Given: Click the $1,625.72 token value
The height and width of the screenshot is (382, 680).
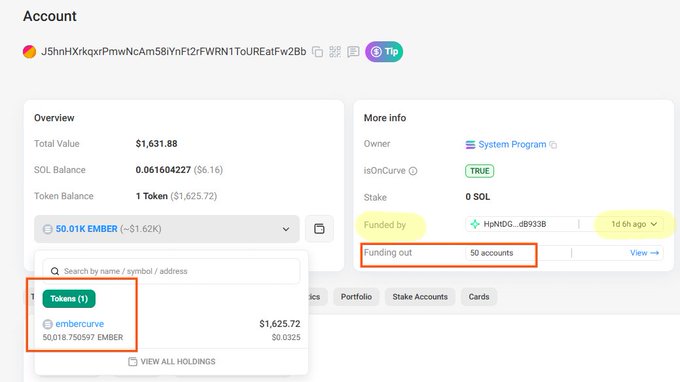Looking at the screenshot, I should tap(280, 323).
